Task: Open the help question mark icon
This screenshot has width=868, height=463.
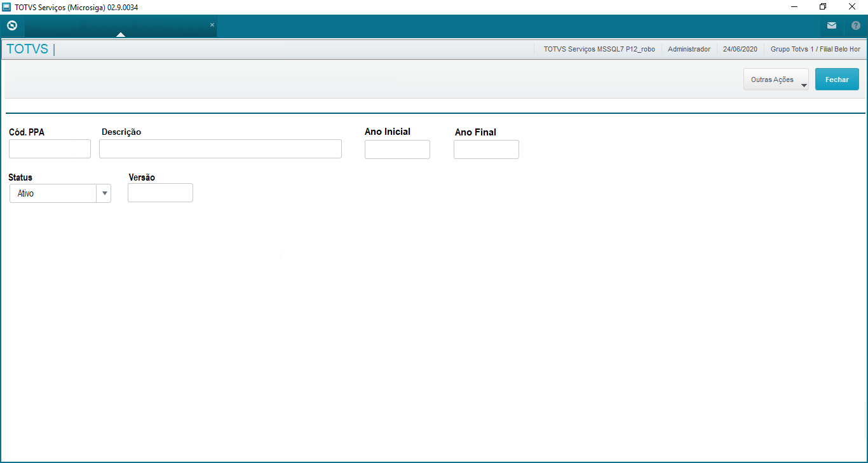Action: pos(856,26)
